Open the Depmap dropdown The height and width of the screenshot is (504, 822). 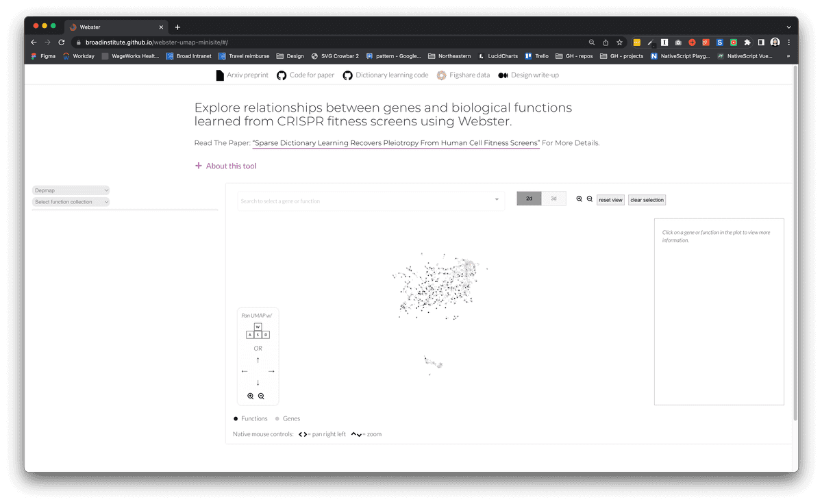click(71, 190)
